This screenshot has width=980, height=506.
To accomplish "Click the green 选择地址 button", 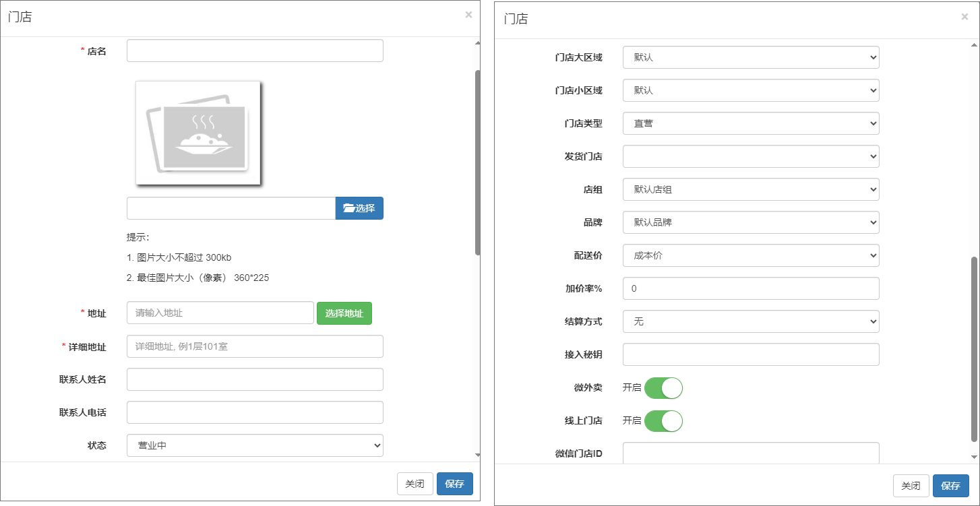I will (x=344, y=313).
